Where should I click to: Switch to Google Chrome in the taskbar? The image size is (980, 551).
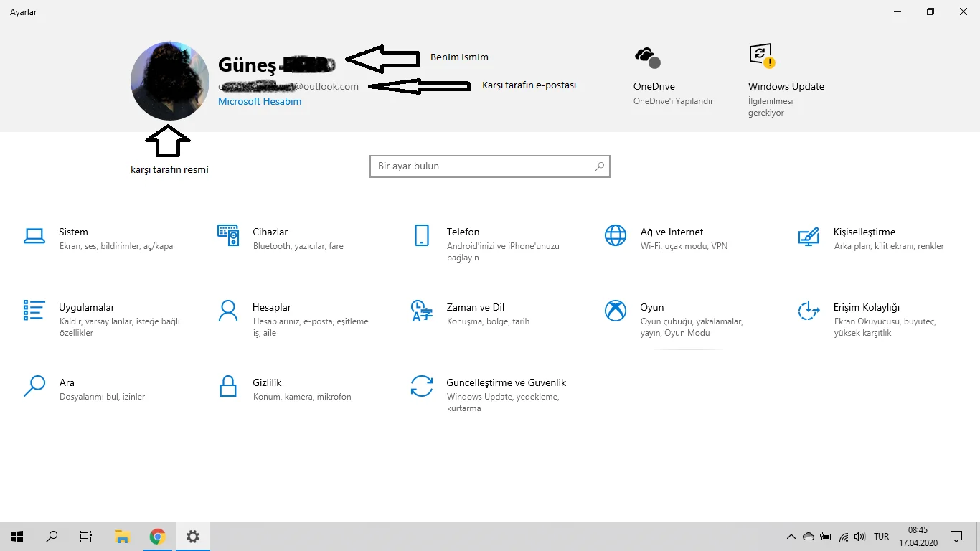(x=157, y=536)
